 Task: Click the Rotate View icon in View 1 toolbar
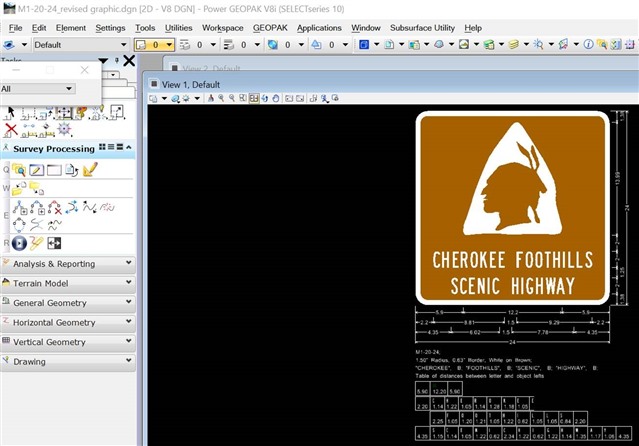[x=265, y=98]
